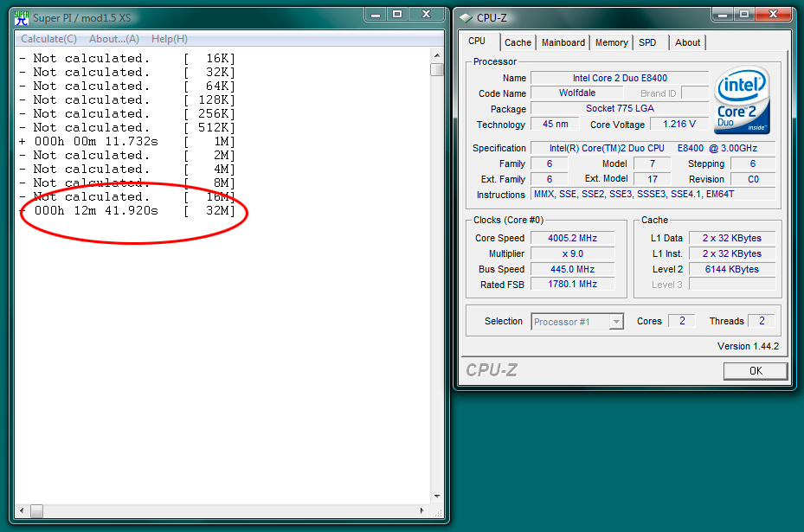Click the Code Name value Wolfdale

click(x=577, y=93)
